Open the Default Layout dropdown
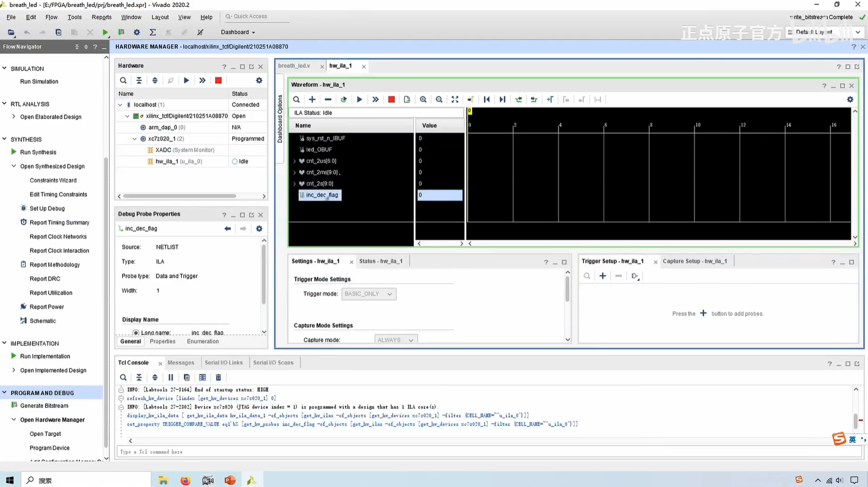868x487 pixels. tap(824, 33)
